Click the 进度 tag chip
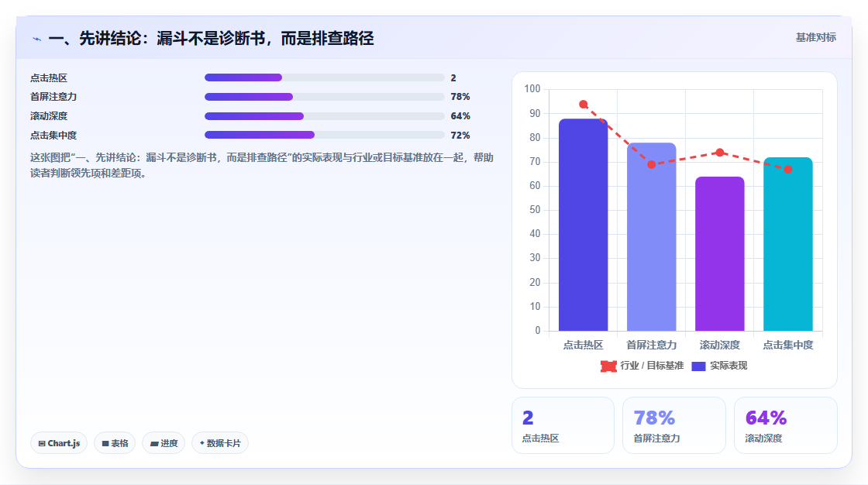Screen dimensions: 868x485 (164, 443)
